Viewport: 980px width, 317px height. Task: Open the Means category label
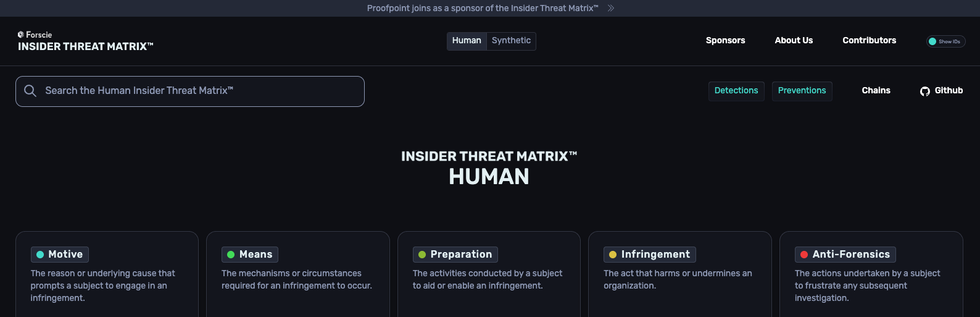point(250,255)
